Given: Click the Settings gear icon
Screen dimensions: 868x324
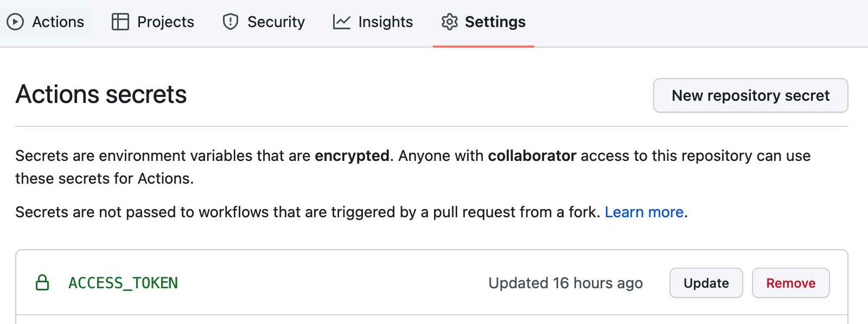Looking at the screenshot, I should [450, 22].
